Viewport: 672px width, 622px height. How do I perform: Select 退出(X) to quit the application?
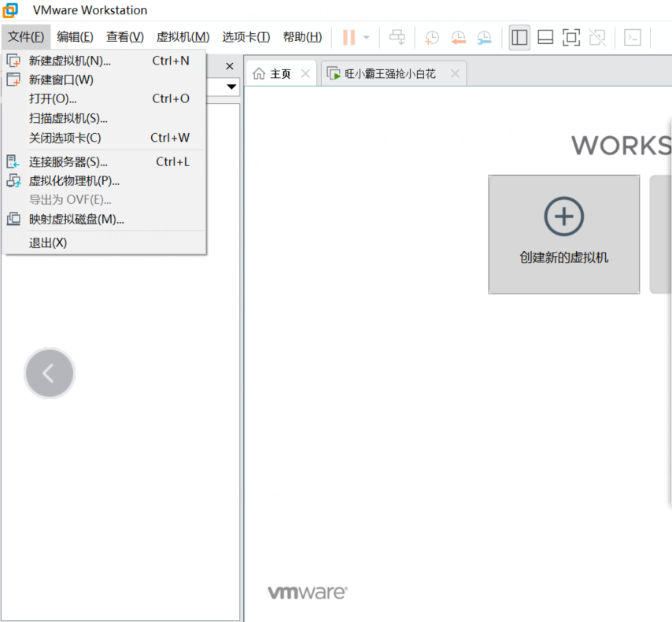[x=104, y=243]
